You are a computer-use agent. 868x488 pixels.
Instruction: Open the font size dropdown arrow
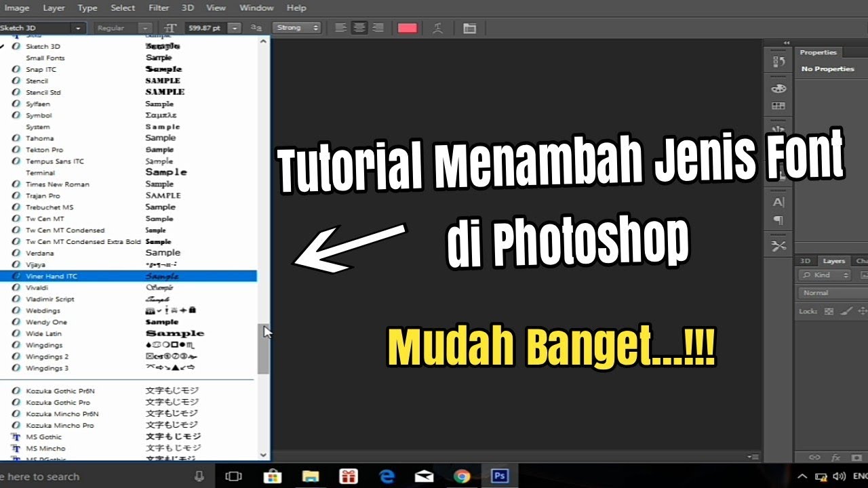point(235,28)
